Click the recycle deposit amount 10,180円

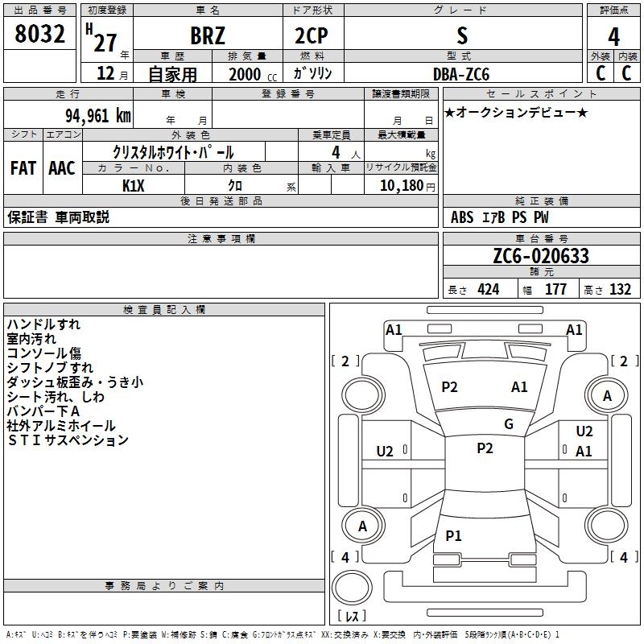(402, 186)
